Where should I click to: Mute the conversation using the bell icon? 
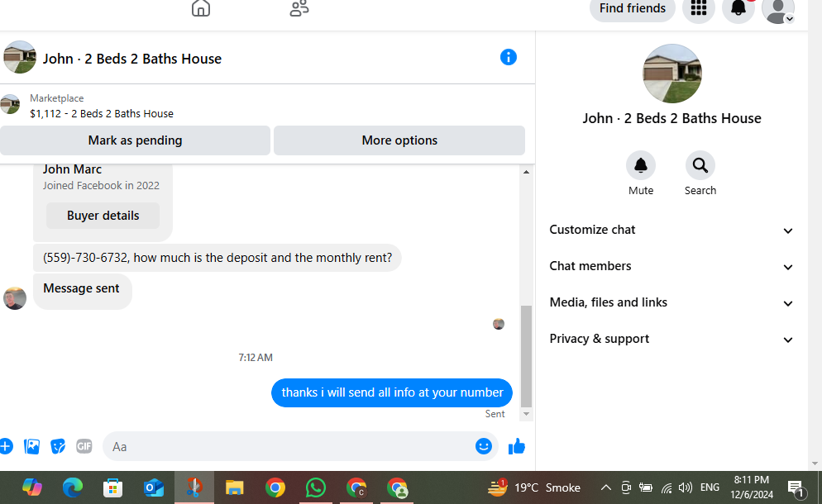pos(641,165)
